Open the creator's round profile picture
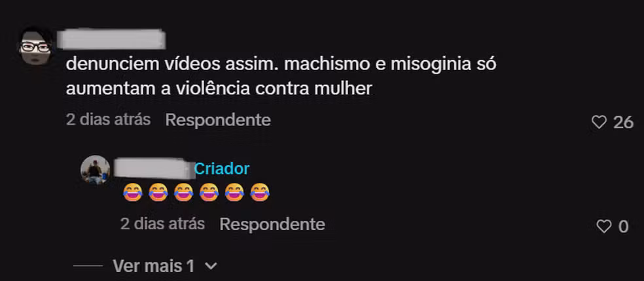The width and height of the screenshot is (644, 281). [96, 169]
